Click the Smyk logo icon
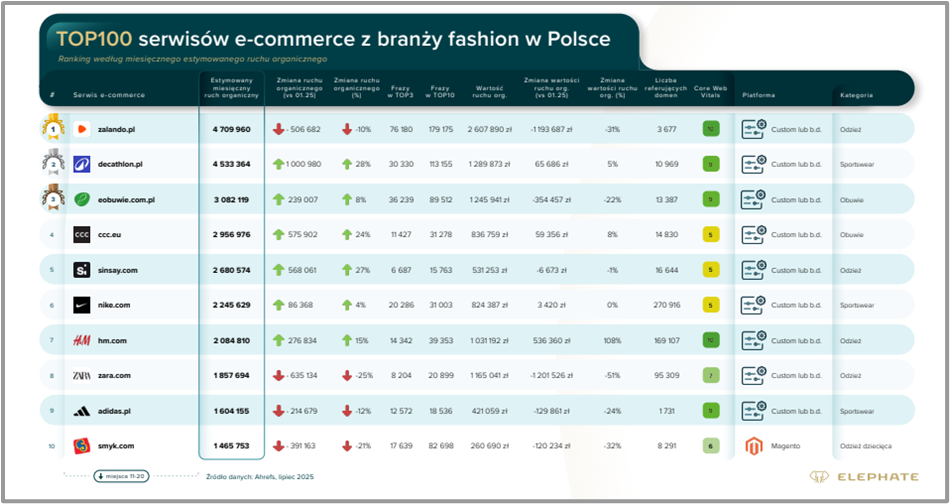950x504 pixels. click(x=82, y=446)
